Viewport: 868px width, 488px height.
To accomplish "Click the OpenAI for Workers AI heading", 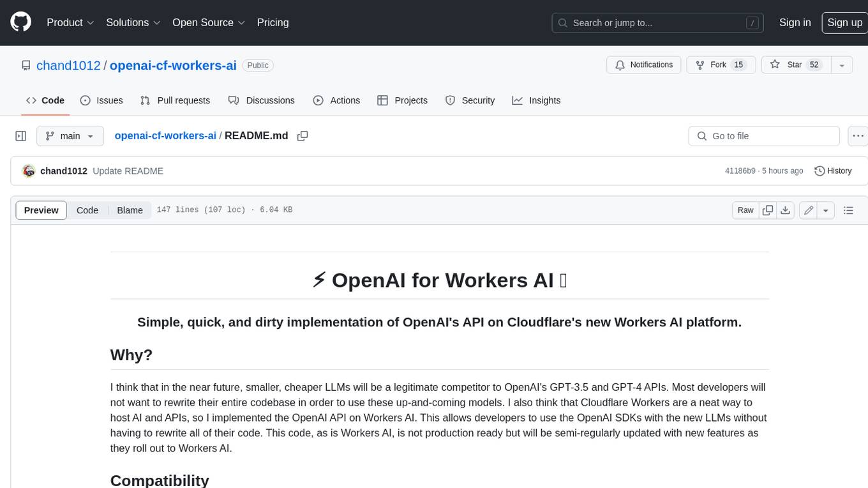I will pyautogui.click(x=440, y=280).
